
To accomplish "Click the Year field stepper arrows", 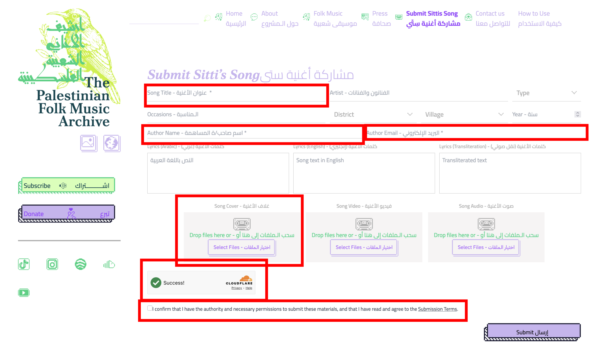I will 577,114.
